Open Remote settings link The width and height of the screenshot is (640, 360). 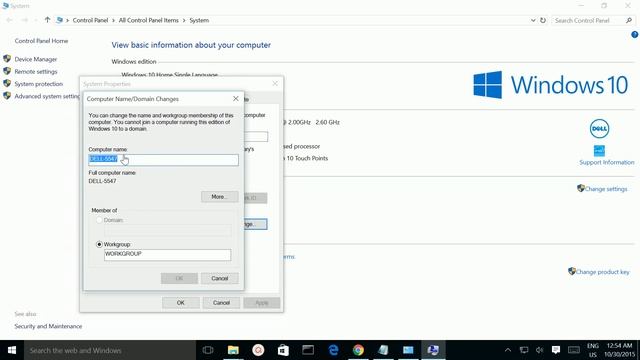(36, 71)
